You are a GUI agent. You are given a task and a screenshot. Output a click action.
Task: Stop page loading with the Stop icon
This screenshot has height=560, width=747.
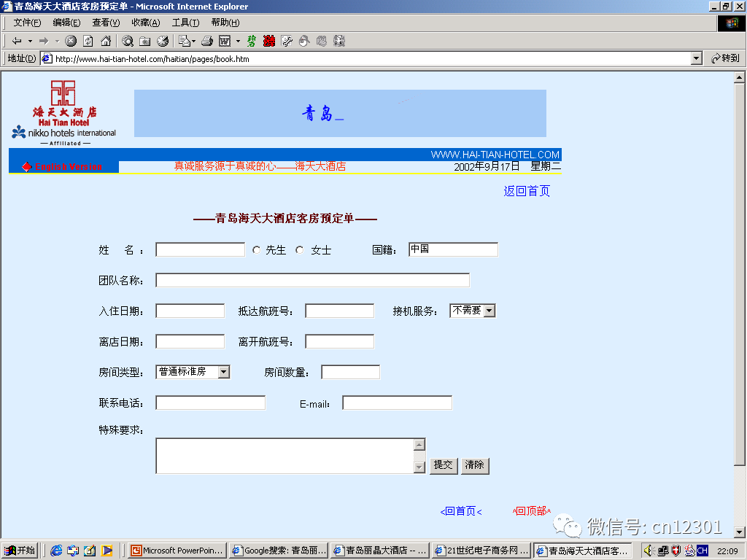pyautogui.click(x=71, y=41)
